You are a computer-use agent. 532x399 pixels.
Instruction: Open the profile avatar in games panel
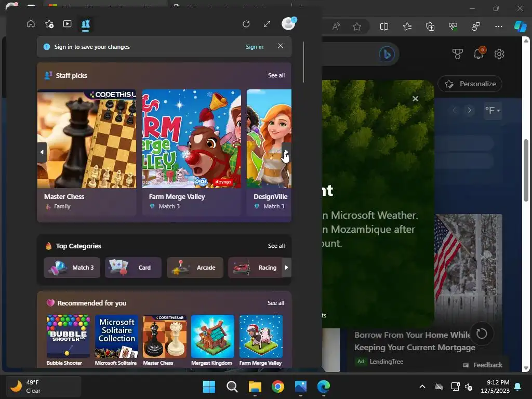click(x=288, y=24)
